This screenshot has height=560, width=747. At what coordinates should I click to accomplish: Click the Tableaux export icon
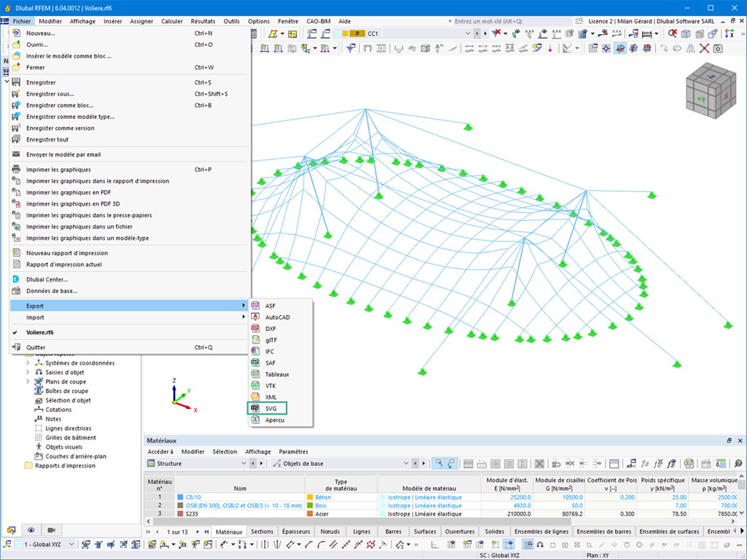[255, 374]
